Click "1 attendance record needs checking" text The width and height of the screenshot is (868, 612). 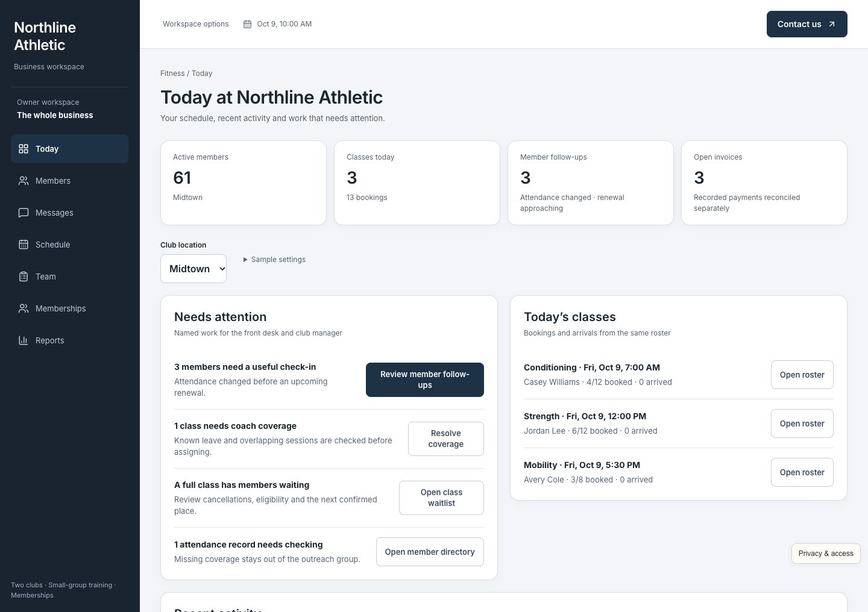[248, 545]
